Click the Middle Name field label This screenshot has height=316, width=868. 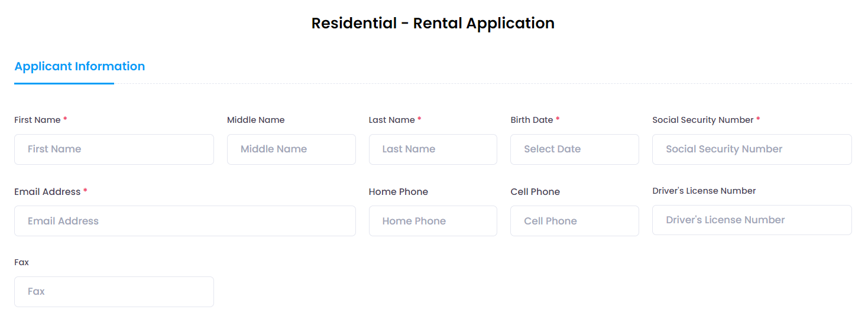pos(255,120)
